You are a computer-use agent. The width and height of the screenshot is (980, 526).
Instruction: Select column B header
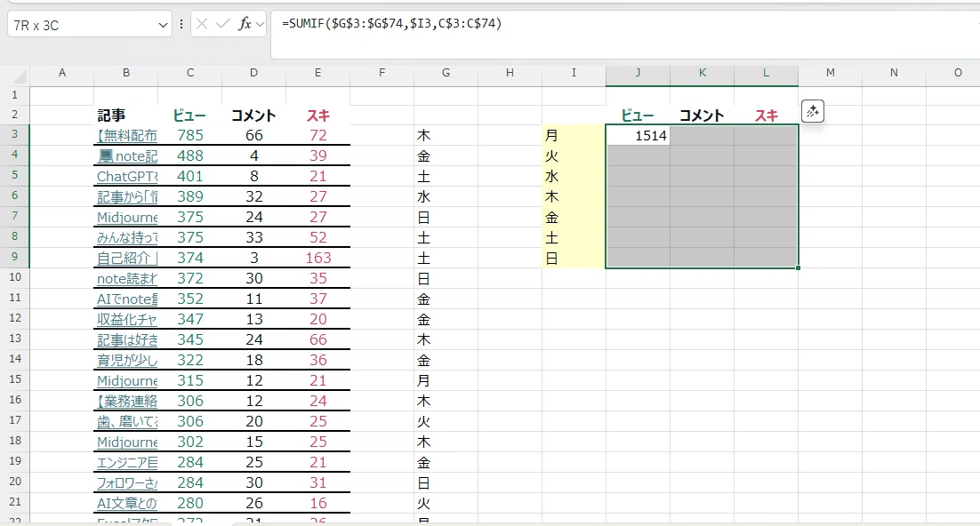(125, 73)
